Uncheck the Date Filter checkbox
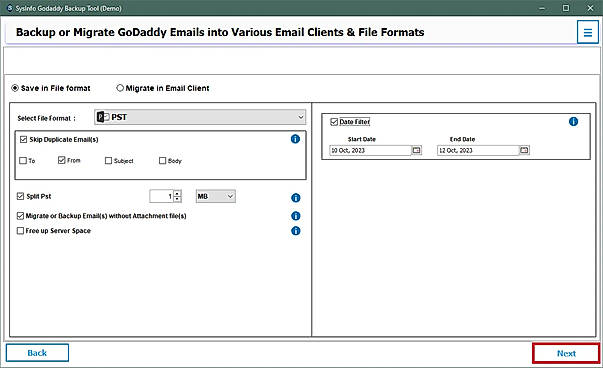 click(x=334, y=122)
